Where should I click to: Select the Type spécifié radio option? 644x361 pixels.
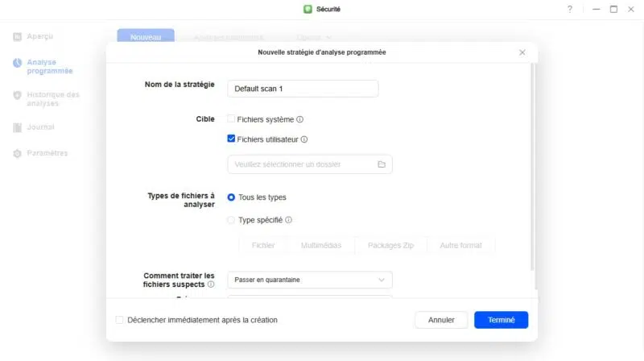232,219
